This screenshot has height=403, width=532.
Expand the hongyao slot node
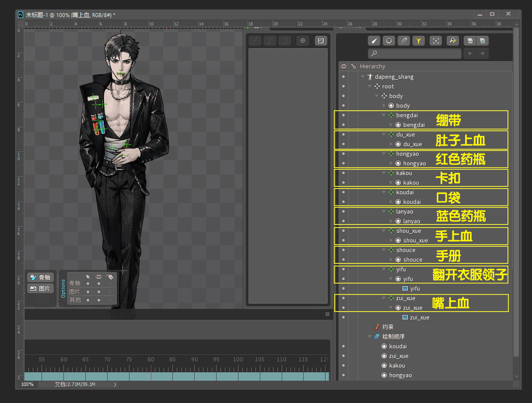pyautogui.click(x=391, y=164)
